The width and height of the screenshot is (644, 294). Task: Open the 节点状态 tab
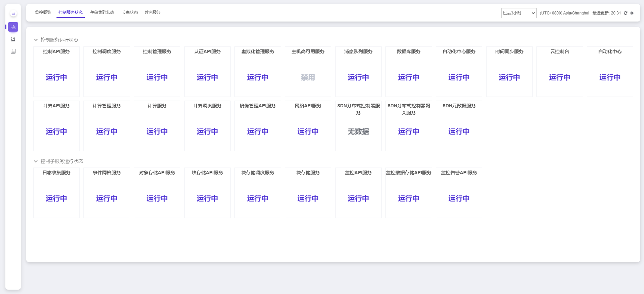pyautogui.click(x=130, y=12)
